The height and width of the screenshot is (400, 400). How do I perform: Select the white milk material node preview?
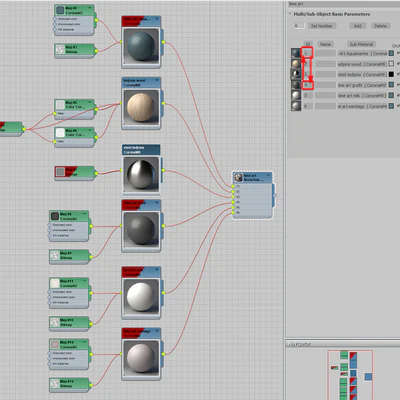tap(141, 297)
